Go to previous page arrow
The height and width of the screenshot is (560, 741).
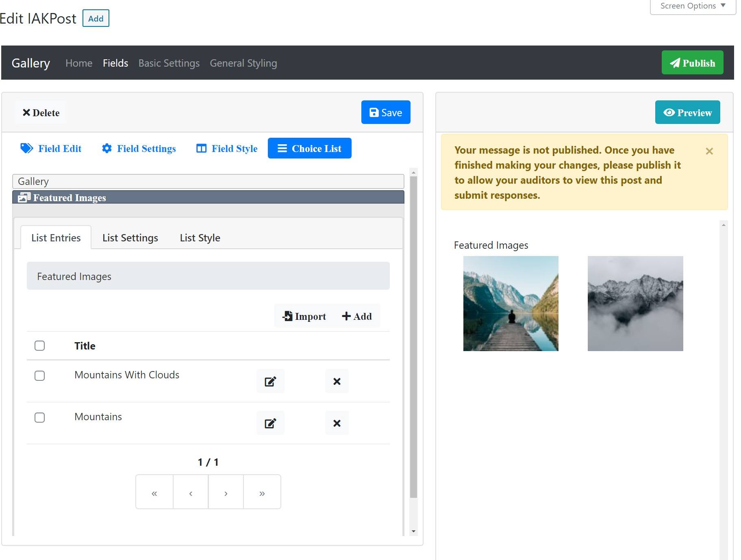pyautogui.click(x=191, y=492)
